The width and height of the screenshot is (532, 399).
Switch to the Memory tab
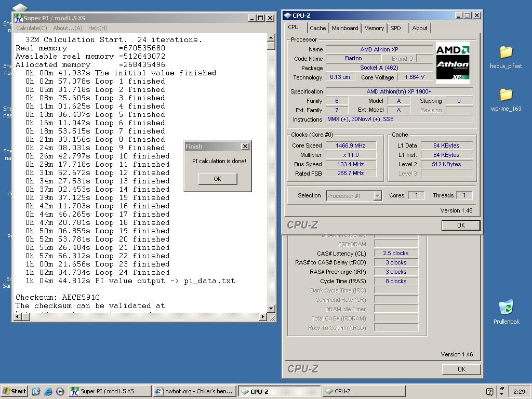(x=374, y=28)
